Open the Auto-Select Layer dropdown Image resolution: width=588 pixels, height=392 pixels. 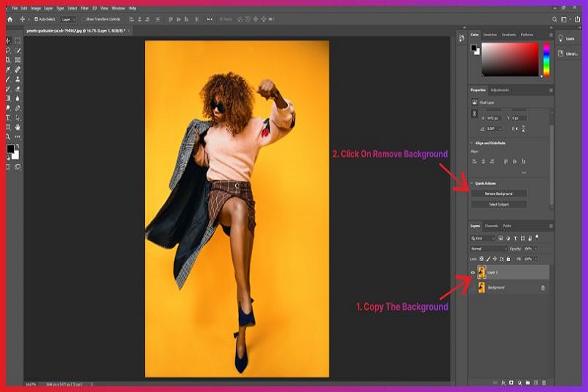point(68,20)
